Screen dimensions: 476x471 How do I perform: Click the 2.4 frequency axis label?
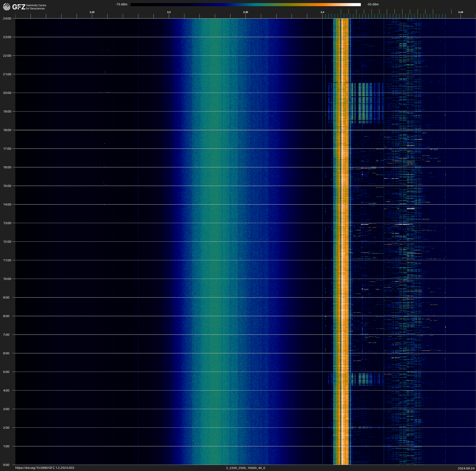322,12
